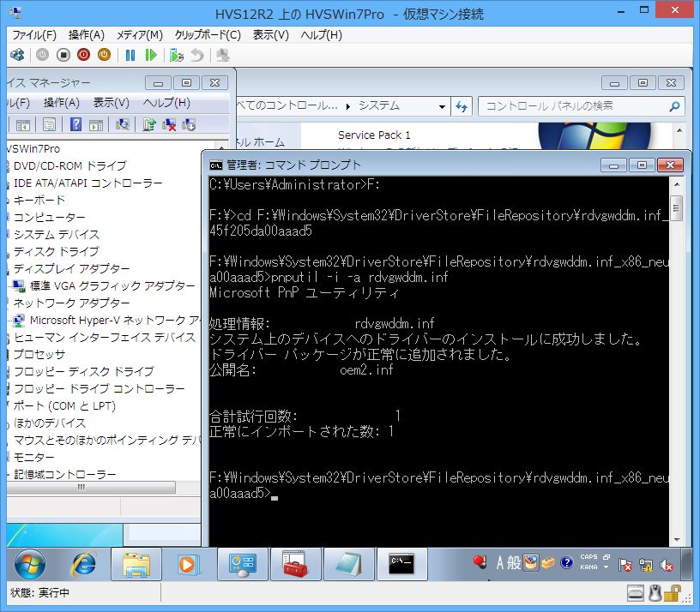Screen dimensions: 700x612
Task: Click the Control Panel refresh button
Action: 462,106
